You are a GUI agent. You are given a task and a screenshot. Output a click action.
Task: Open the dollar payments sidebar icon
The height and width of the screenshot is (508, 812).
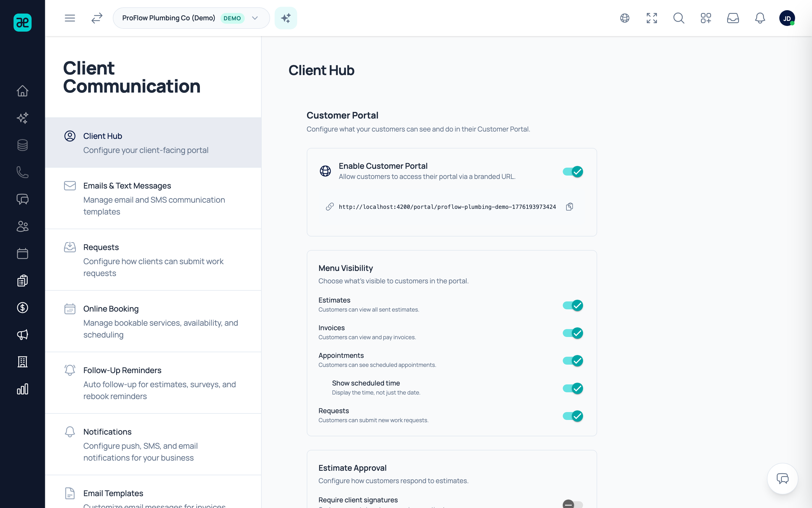pos(23,308)
